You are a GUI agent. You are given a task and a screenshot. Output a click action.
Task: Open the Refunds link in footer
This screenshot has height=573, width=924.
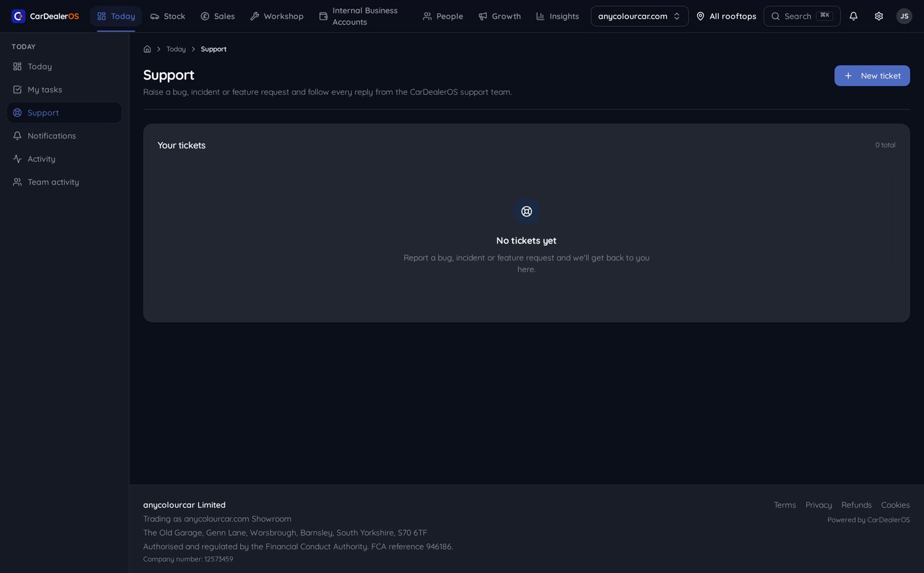[x=856, y=505]
